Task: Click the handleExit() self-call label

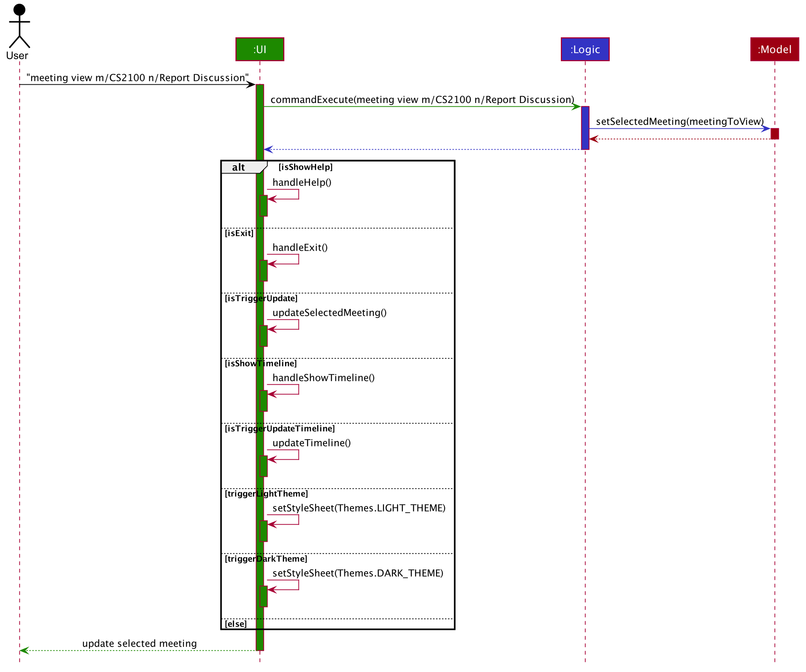Action: (300, 247)
